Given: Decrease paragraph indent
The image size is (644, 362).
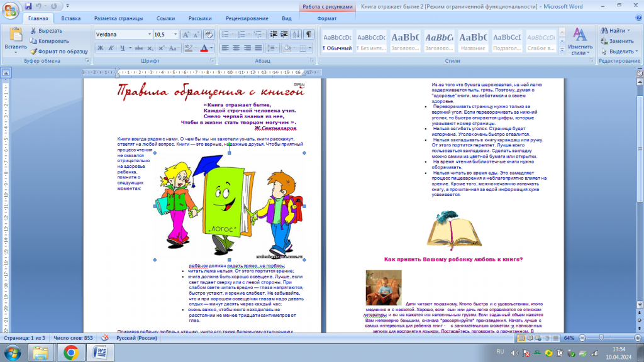Looking at the screenshot, I should [273, 35].
